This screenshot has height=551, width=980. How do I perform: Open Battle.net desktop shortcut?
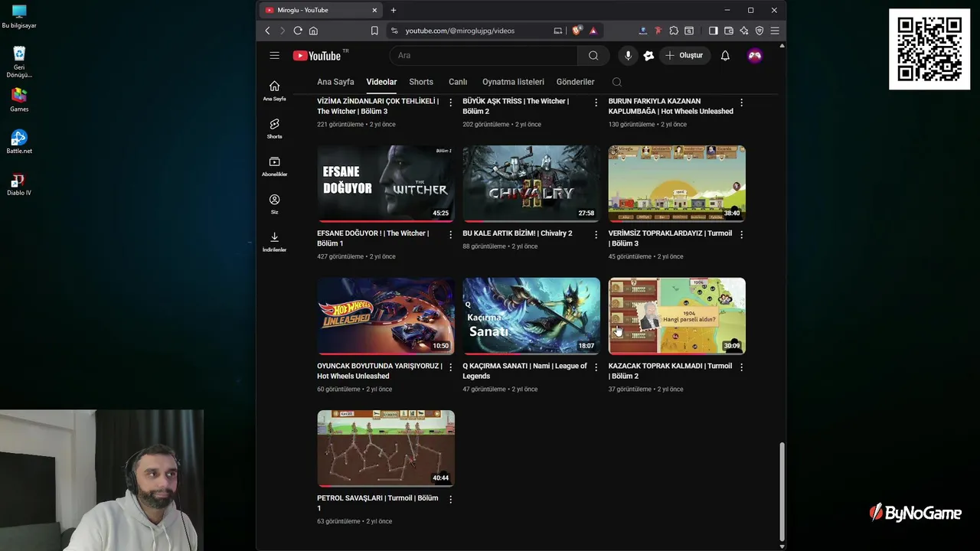tap(19, 142)
